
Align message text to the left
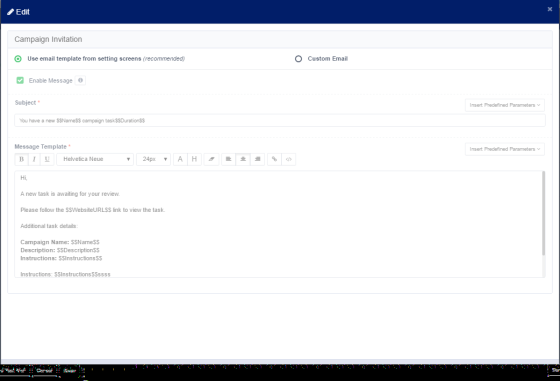(x=229, y=159)
